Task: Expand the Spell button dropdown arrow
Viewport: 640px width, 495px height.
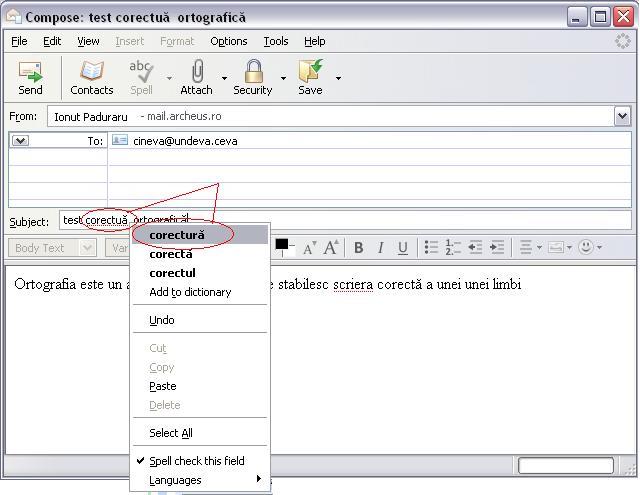Action: coord(169,78)
